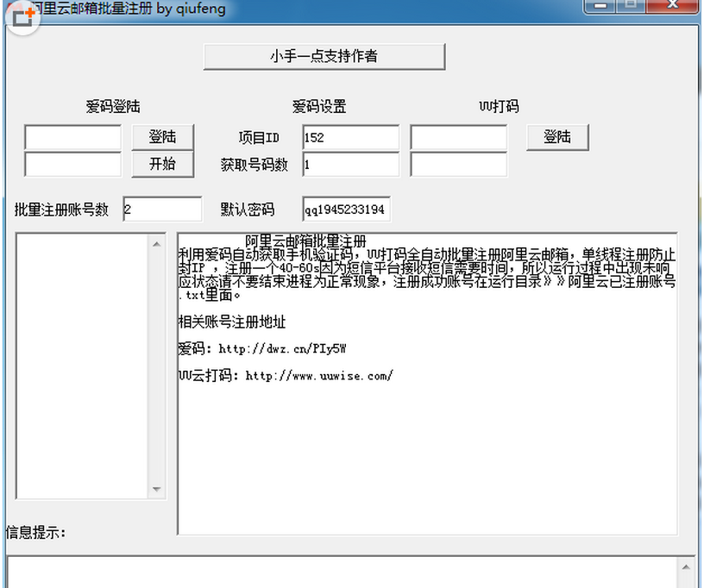Click the 默认密码 label
704x588 pixels.
(x=248, y=210)
